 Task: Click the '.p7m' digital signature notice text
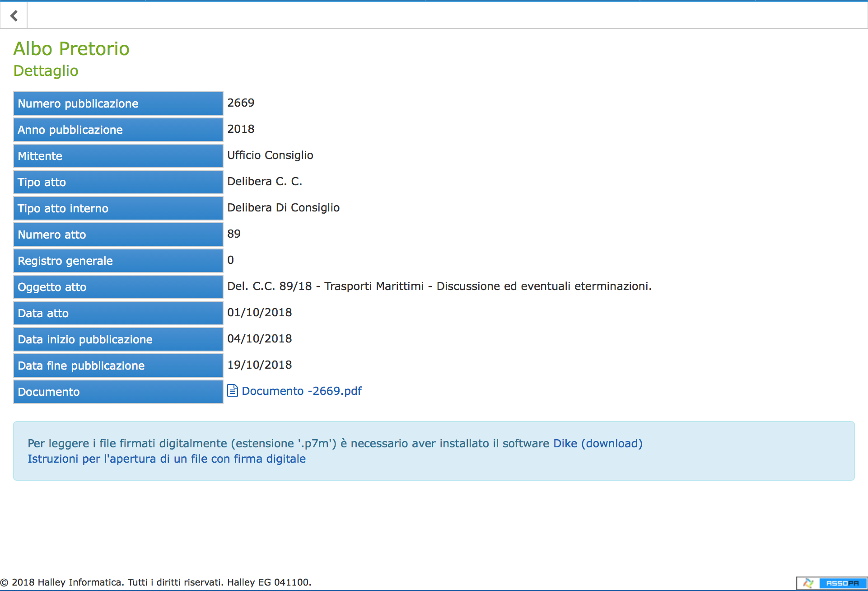pyautogui.click(x=289, y=443)
